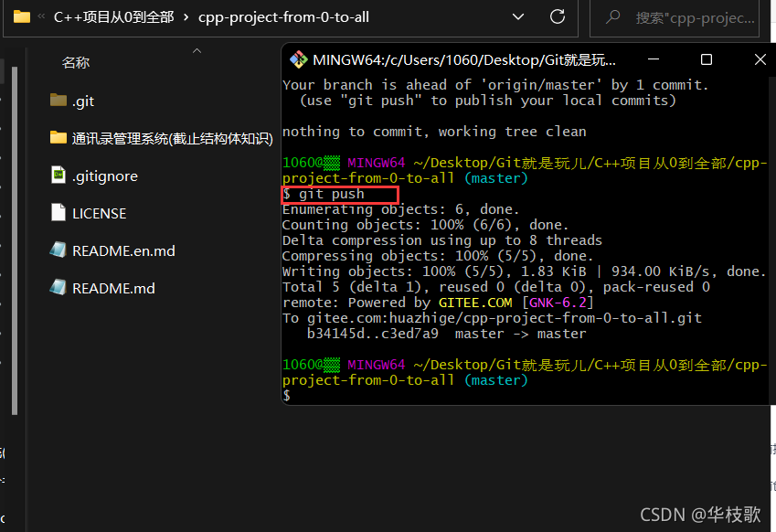The width and height of the screenshot is (776, 532).
Task: Select the 通讯录管理系统(截止结构体知识) folder name
Action: click(172, 139)
